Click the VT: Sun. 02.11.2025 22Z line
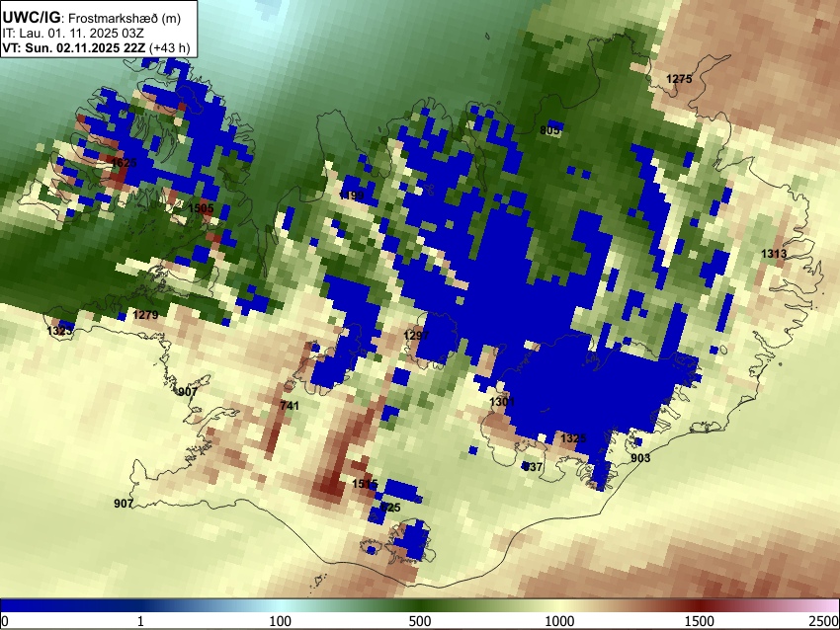This screenshot has height=630, width=840. point(96,47)
